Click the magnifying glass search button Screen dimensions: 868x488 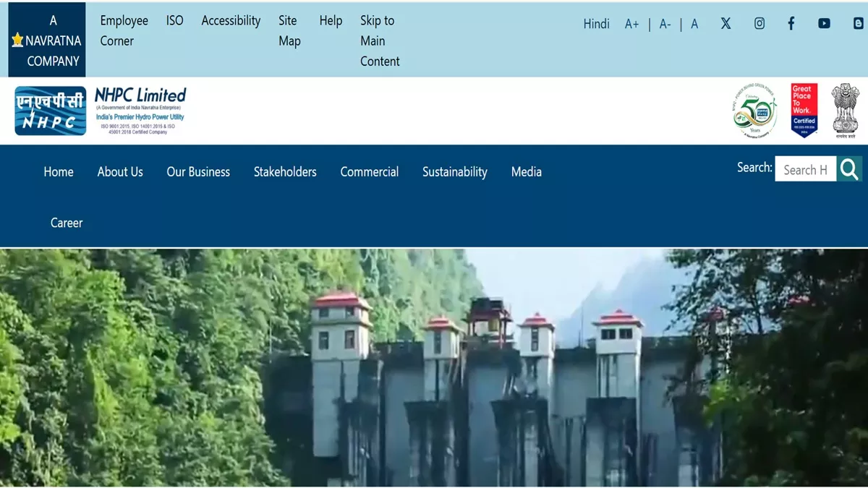click(x=849, y=169)
